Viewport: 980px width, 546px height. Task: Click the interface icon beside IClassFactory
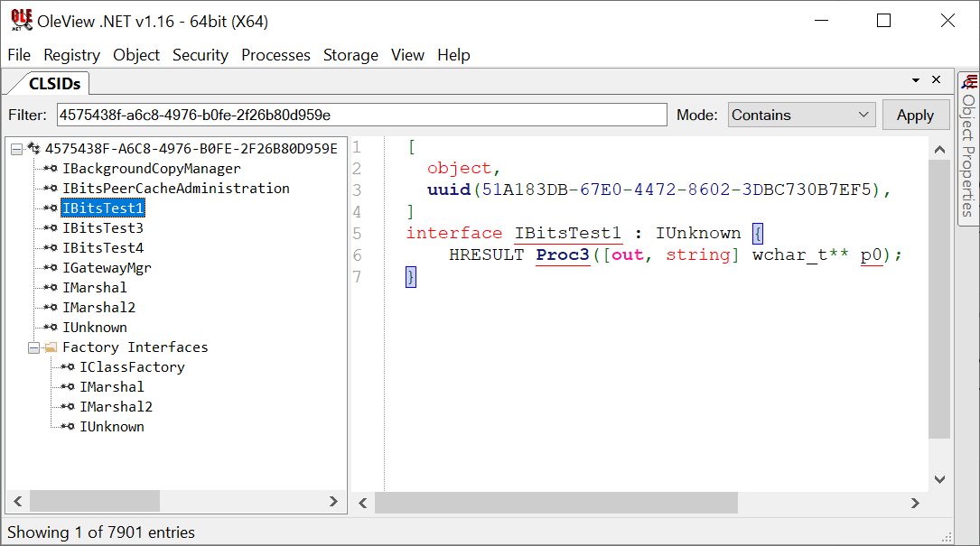click(x=68, y=367)
